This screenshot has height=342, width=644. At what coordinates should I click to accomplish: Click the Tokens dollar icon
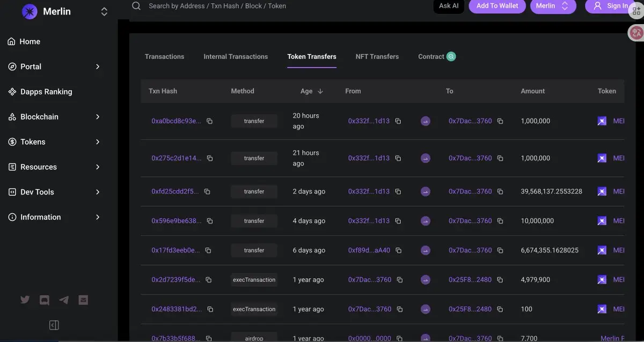click(x=12, y=142)
